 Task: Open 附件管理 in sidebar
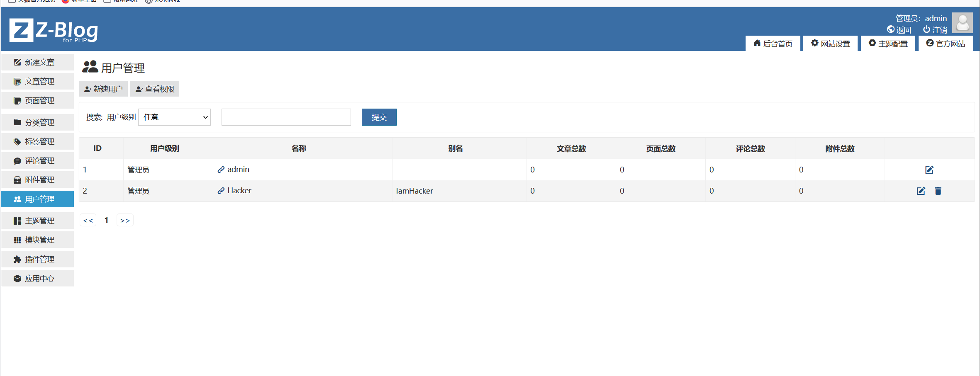pos(38,180)
